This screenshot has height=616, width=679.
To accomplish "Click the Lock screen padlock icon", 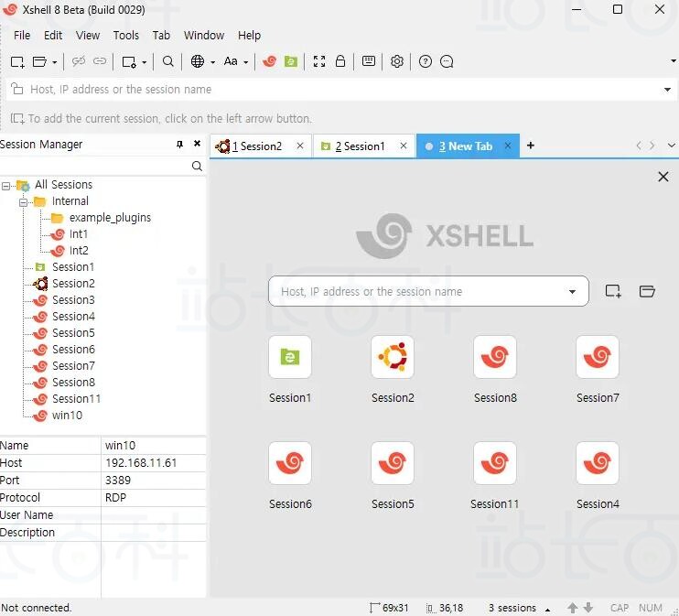I will coord(340,61).
